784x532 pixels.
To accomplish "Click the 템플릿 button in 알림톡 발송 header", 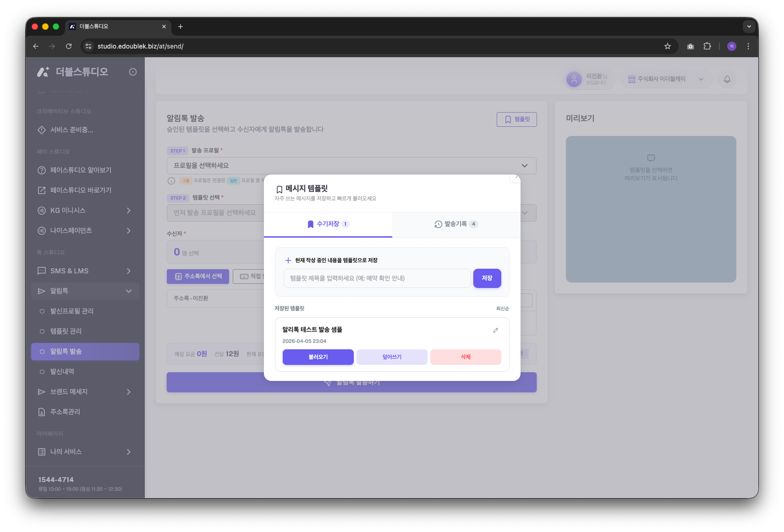I will pos(517,119).
